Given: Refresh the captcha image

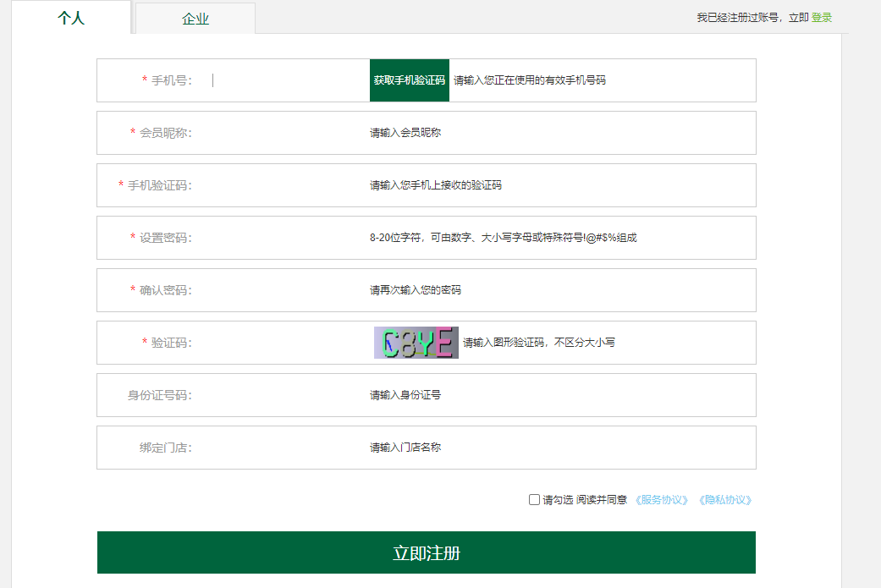Looking at the screenshot, I should [416, 343].
